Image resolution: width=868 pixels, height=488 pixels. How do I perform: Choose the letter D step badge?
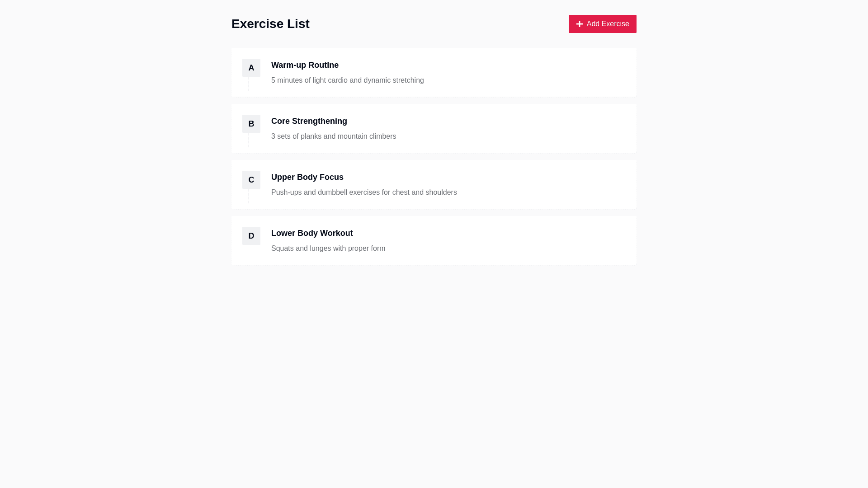251,236
